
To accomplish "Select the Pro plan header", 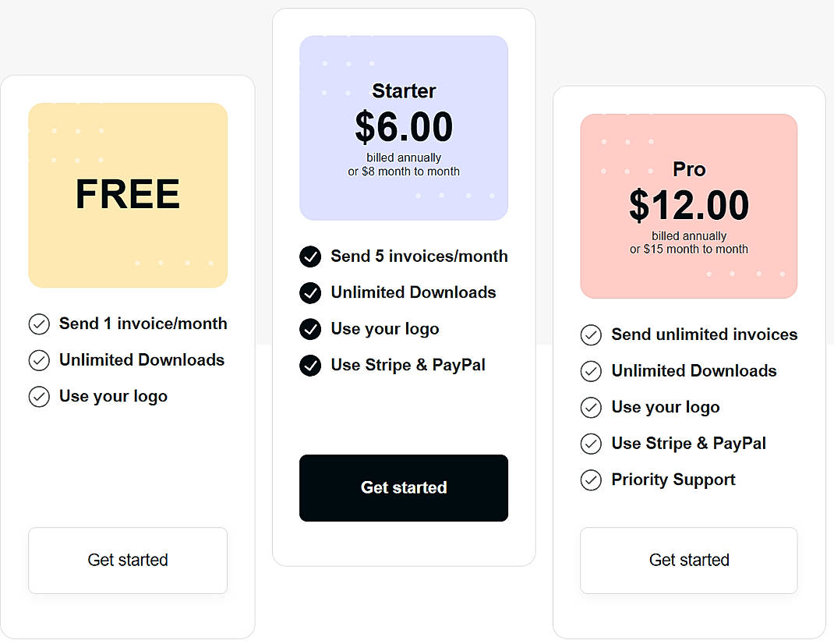I will (689, 169).
